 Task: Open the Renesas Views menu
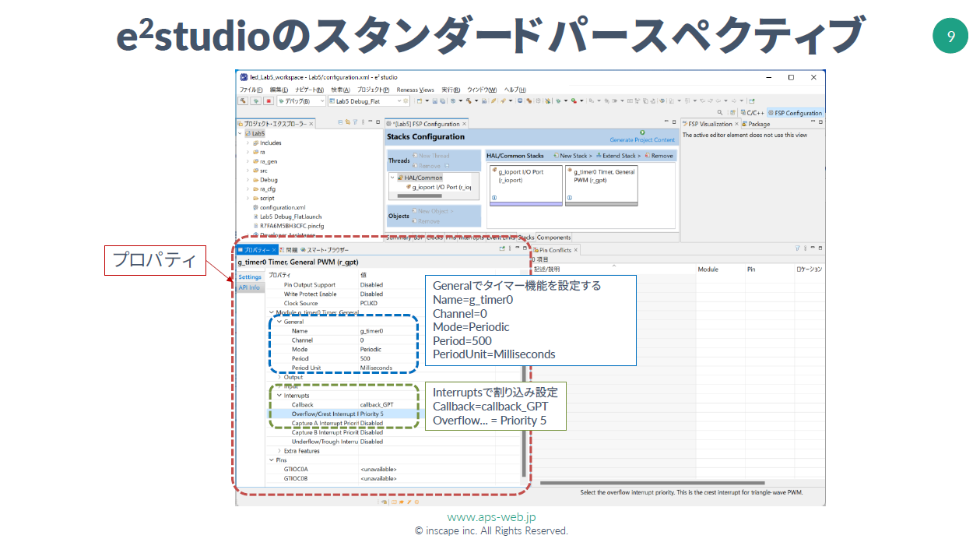[x=416, y=90]
